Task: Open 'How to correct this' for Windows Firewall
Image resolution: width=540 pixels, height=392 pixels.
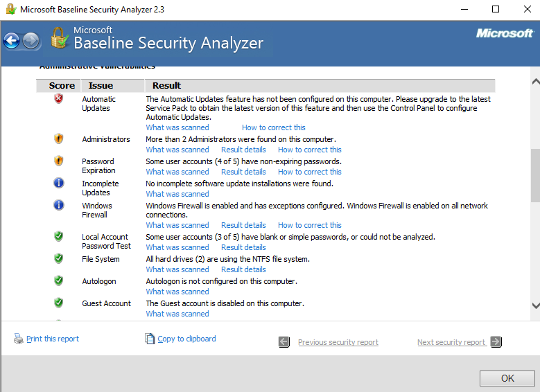Action: [x=310, y=225]
